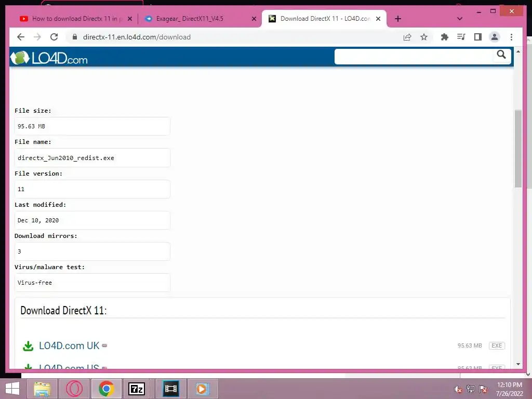Go back to the previous page
The height and width of the screenshot is (399, 532).
coord(21,37)
